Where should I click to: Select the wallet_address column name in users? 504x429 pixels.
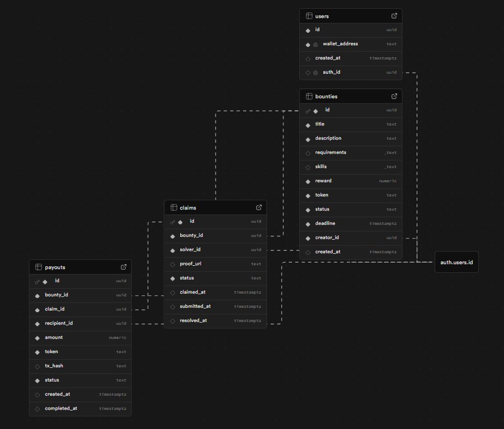pyautogui.click(x=340, y=44)
